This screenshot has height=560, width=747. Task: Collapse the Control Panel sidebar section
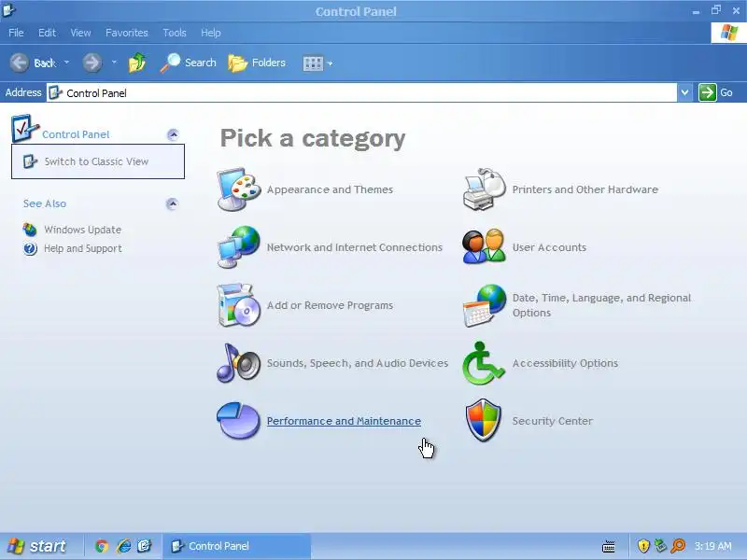coord(173,134)
